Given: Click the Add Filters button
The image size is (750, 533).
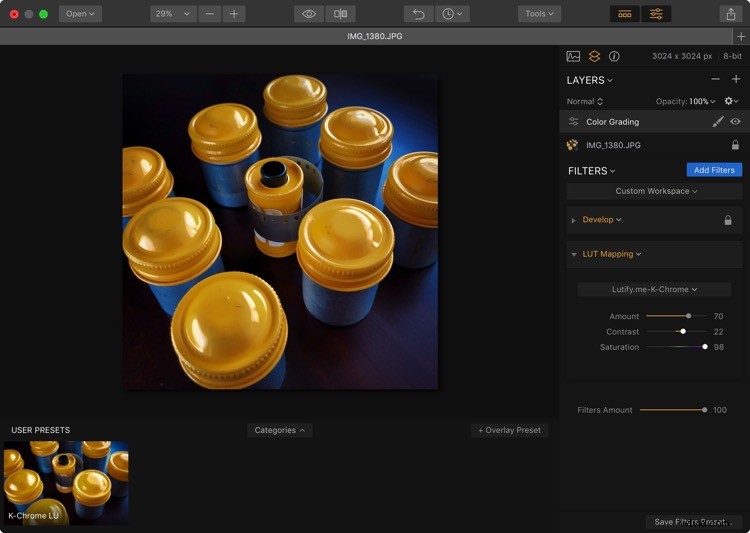Looking at the screenshot, I should 714,170.
